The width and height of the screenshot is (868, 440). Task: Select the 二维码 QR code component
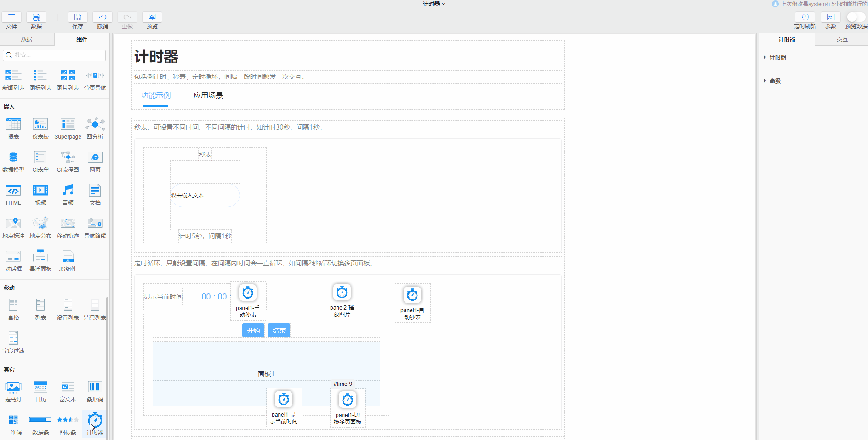coord(13,420)
